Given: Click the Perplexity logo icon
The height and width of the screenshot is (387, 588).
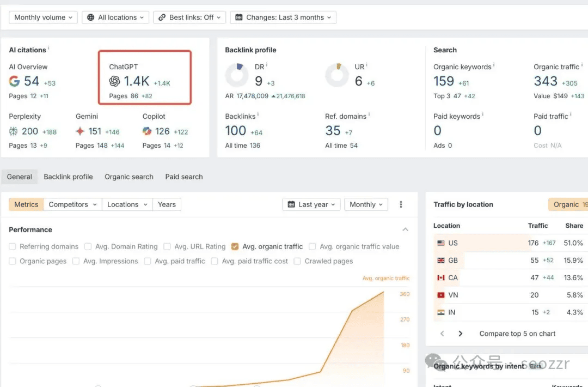Looking at the screenshot, I should [14, 131].
